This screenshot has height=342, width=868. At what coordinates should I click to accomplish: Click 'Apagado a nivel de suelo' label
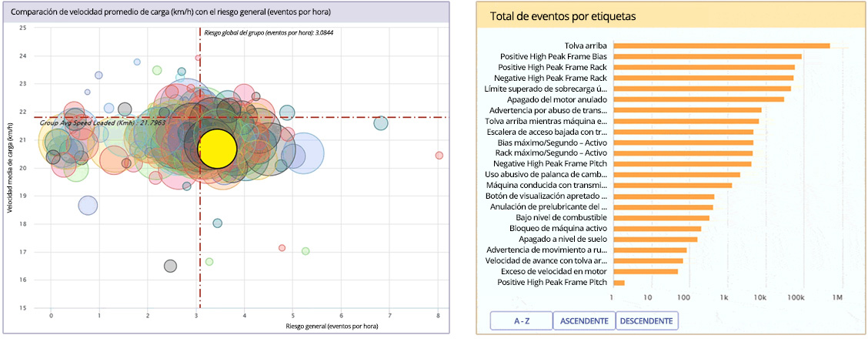pos(563,239)
